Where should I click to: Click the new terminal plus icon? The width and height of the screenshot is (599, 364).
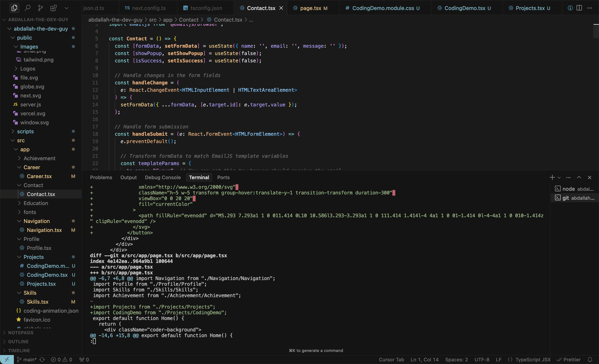pyautogui.click(x=552, y=178)
